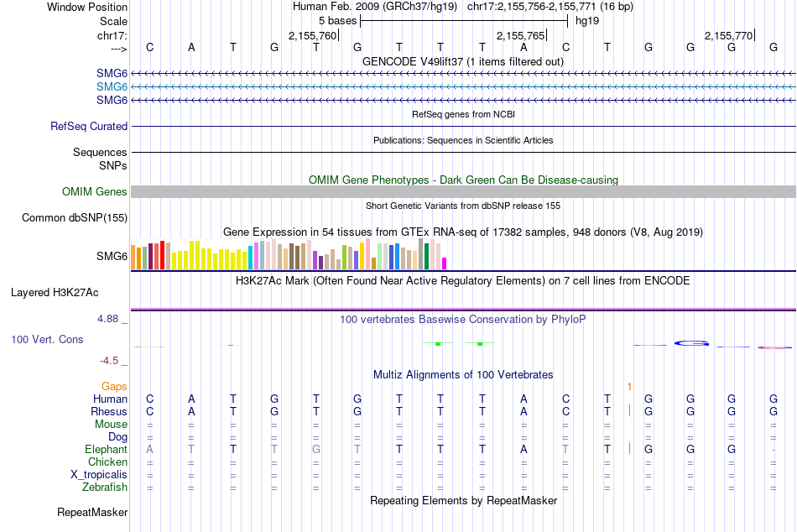Click 100 vertebrates Basewise Conservation by PhyloP
The image size is (797, 532).
pos(463,320)
